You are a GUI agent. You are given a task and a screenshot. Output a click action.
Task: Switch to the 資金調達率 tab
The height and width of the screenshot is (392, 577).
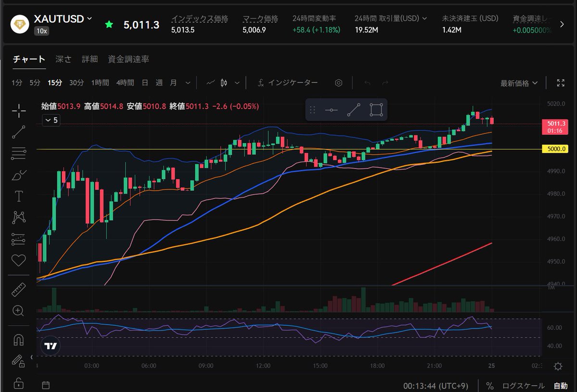click(128, 59)
